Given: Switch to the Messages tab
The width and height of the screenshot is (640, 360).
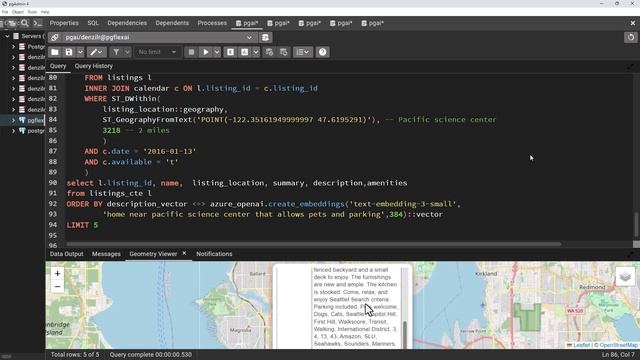Looking at the screenshot, I should click(106, 254).
